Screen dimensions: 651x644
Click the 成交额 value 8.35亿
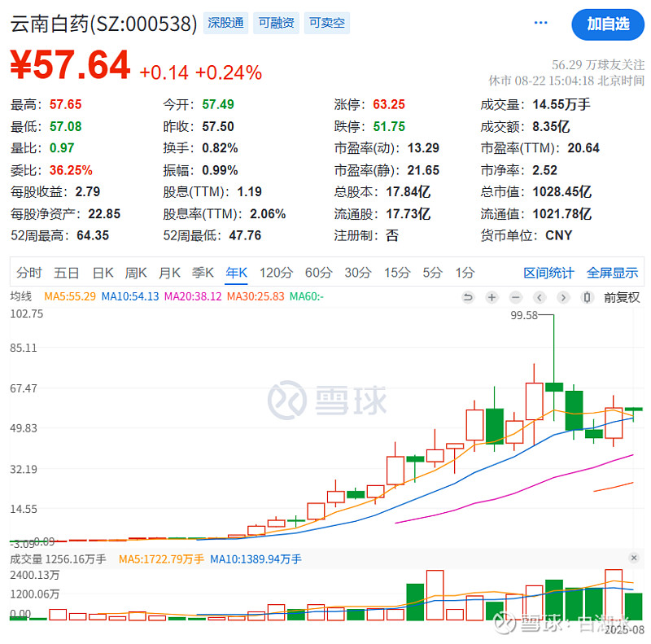[x=551, y=126]
